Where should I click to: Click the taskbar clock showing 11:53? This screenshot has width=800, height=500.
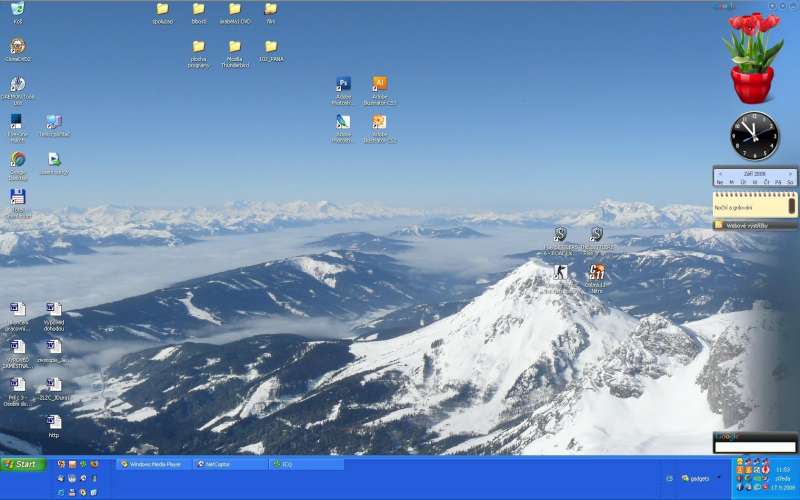coord(782,468)
